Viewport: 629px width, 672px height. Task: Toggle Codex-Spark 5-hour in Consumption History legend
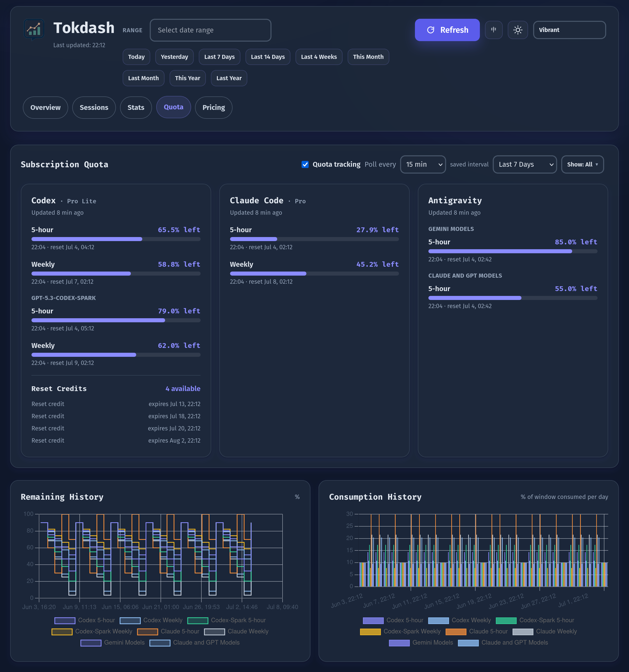(x=535, y=620)
